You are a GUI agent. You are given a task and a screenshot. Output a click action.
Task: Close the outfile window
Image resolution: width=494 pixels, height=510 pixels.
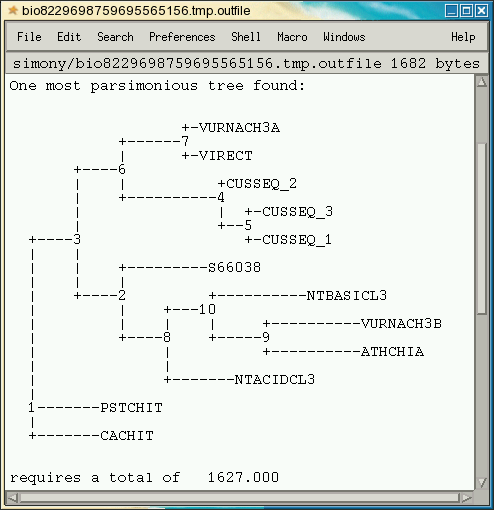(482, 11)
